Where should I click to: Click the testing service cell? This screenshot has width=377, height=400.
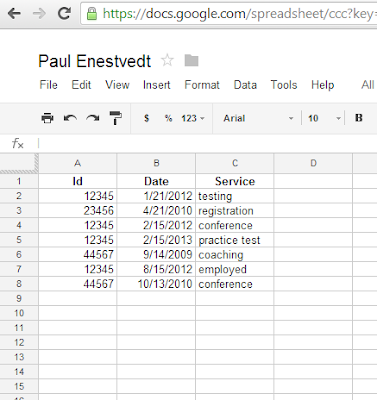click(235, 196)
